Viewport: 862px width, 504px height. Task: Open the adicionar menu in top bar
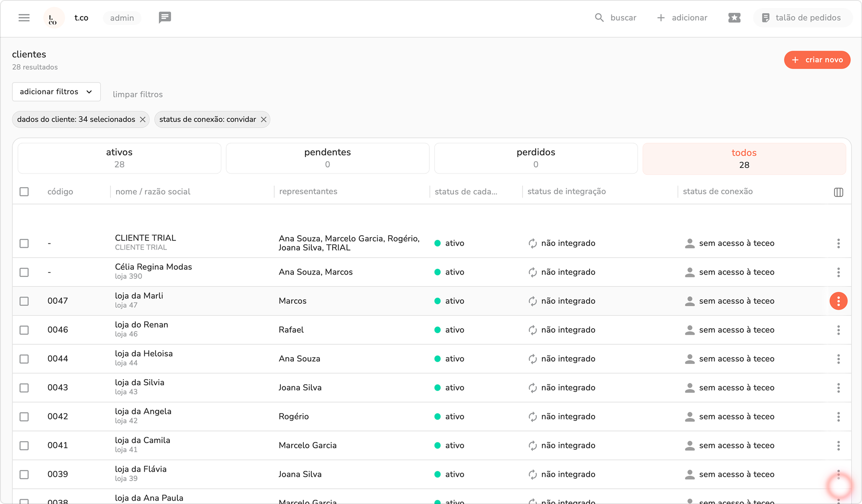tap(682, 18)
